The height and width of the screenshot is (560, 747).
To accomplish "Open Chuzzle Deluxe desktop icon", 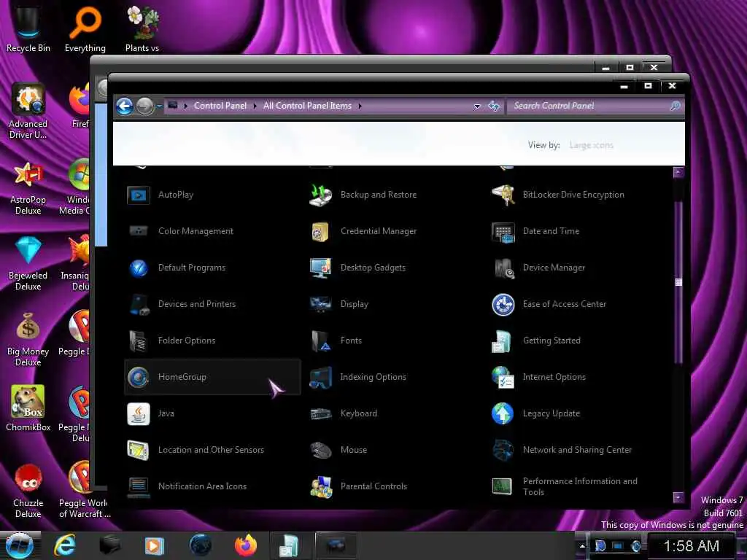I will pos(28,491).
